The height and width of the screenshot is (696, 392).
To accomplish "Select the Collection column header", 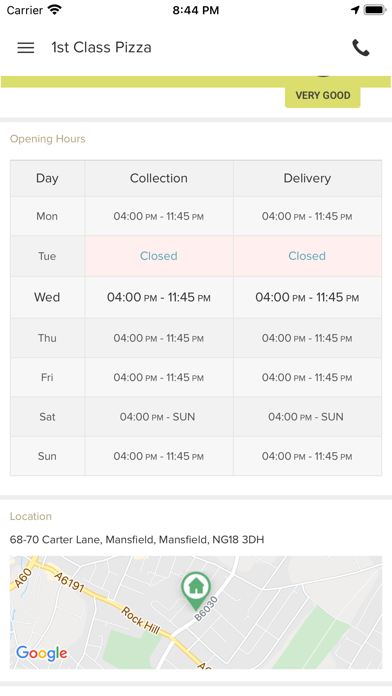I will tap(159, 178).
